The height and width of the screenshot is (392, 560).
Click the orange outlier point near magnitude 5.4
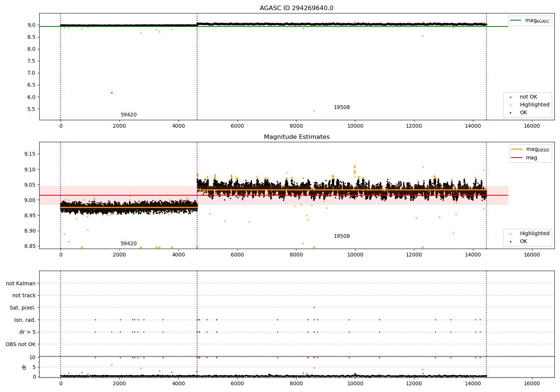[x=314, y=111]
